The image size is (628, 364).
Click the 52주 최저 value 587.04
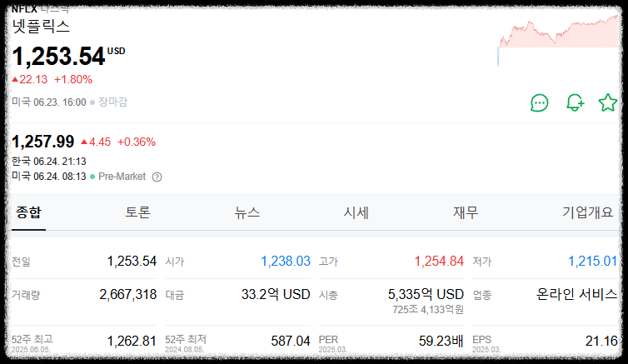click(x=291, y=342)
